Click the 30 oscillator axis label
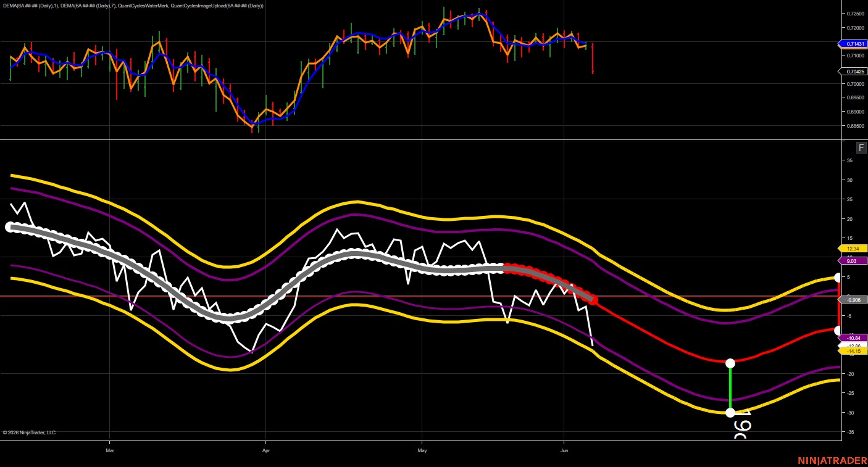This screenshot has height=467, width=868. [x=850, y=180]
